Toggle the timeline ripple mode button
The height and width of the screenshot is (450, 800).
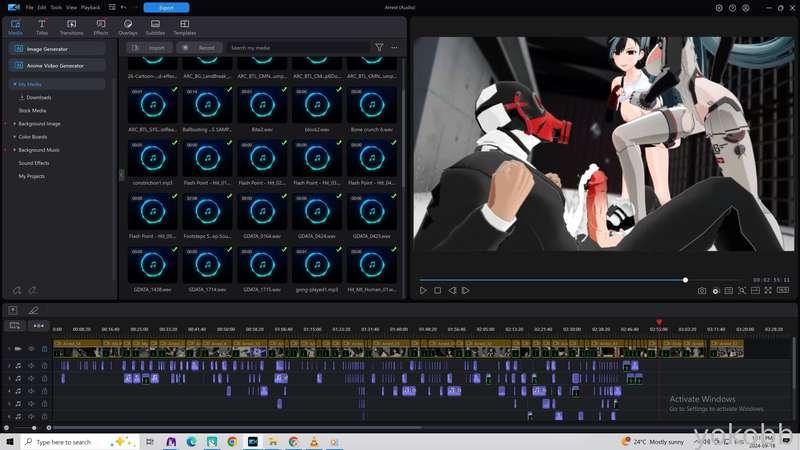[38, 326]
